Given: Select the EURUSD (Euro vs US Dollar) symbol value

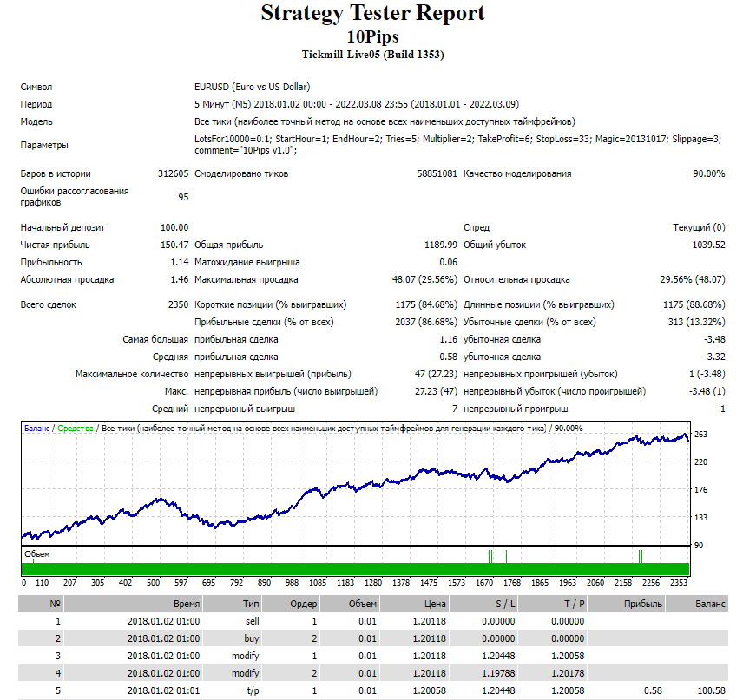Looking at the screenshot, I should [252, 87].
